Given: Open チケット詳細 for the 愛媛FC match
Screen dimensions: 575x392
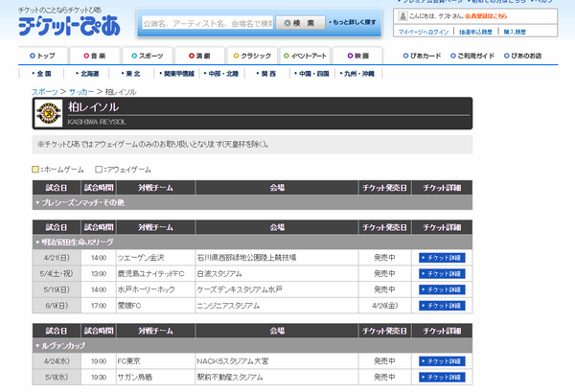Looking at the screenshot, I should pos(442,306).
